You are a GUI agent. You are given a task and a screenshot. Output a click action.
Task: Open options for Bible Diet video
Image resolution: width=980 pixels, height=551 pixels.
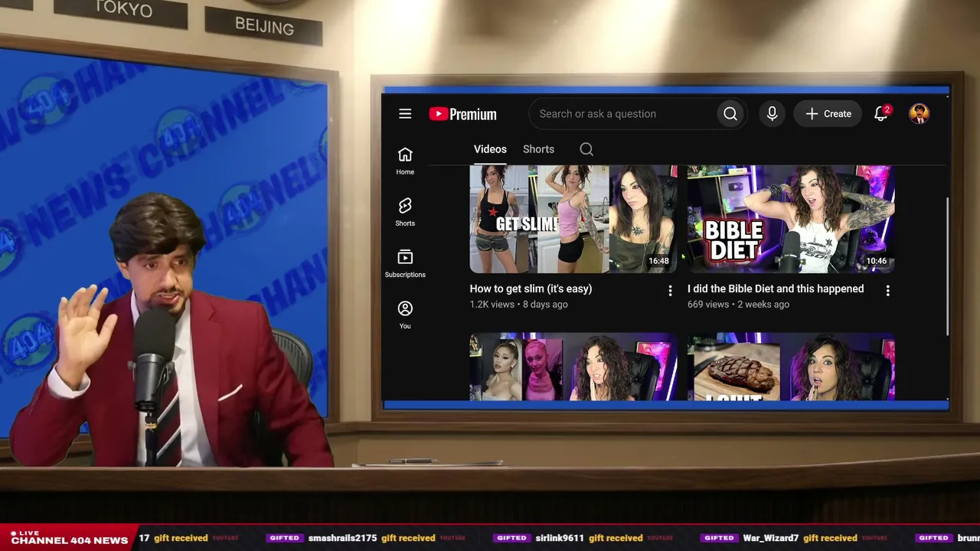point(887,291)
